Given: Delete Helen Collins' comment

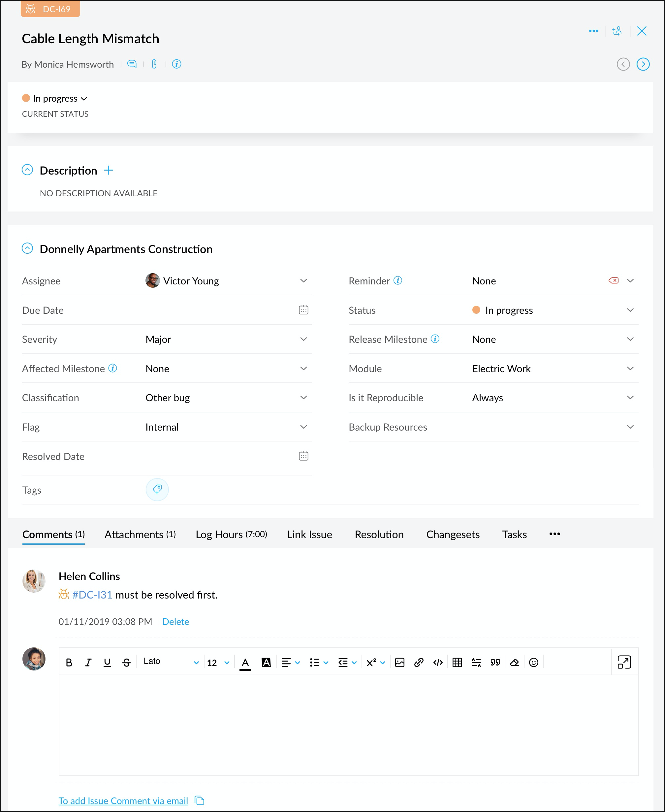Looking at the screenshot, I should [x=175, y=622].
